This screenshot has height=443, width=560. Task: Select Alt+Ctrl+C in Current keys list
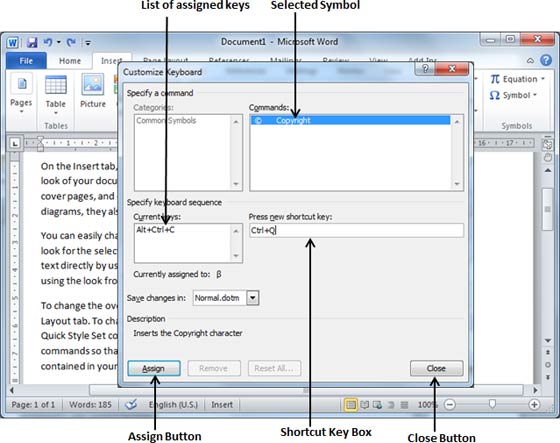pyautogui.click(x=155, y=230)
